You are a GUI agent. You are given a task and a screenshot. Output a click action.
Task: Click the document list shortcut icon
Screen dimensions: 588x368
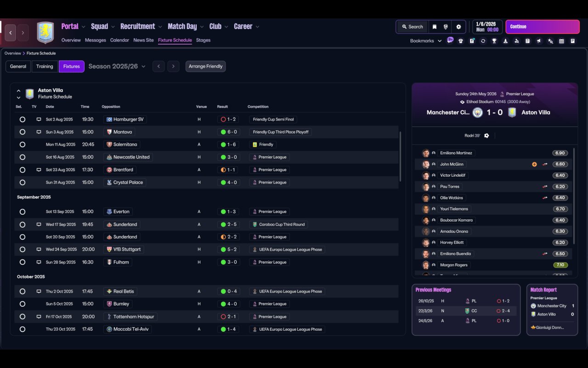pyautogui.click(x=528, y=41)
